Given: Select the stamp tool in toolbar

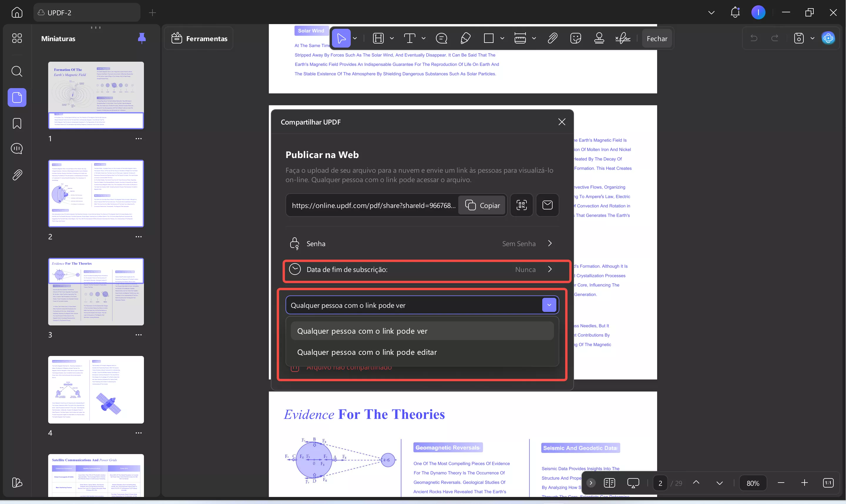Looking at the screenshot, I should pos(599,38).
